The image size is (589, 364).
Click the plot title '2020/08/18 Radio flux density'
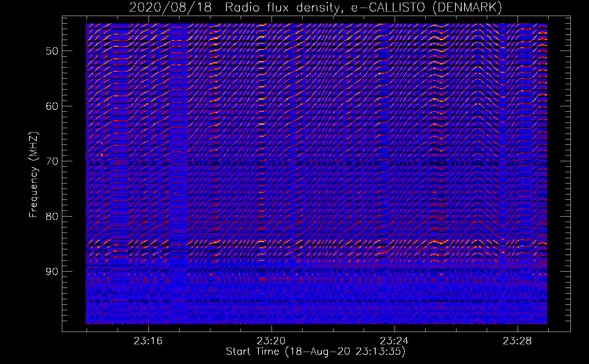[237, 8]
